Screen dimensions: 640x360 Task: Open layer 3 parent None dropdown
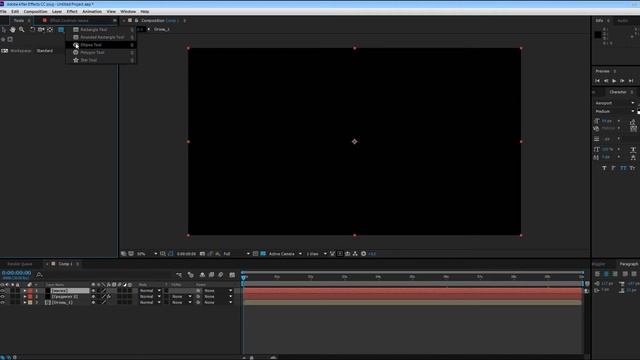pyautogui.click(x=218, y=303)
